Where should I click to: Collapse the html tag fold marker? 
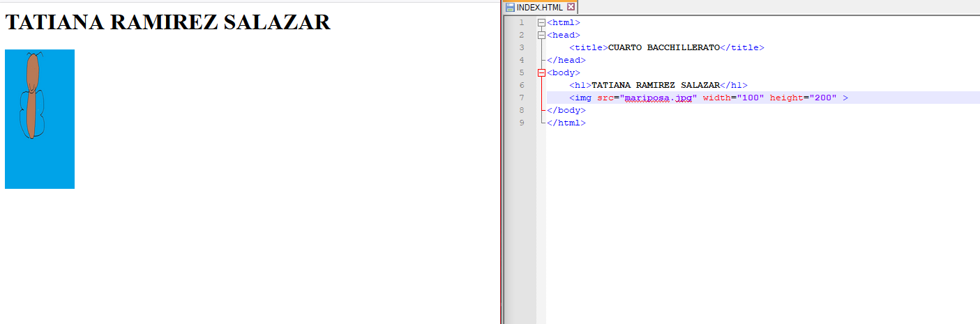tap(541, 22)
